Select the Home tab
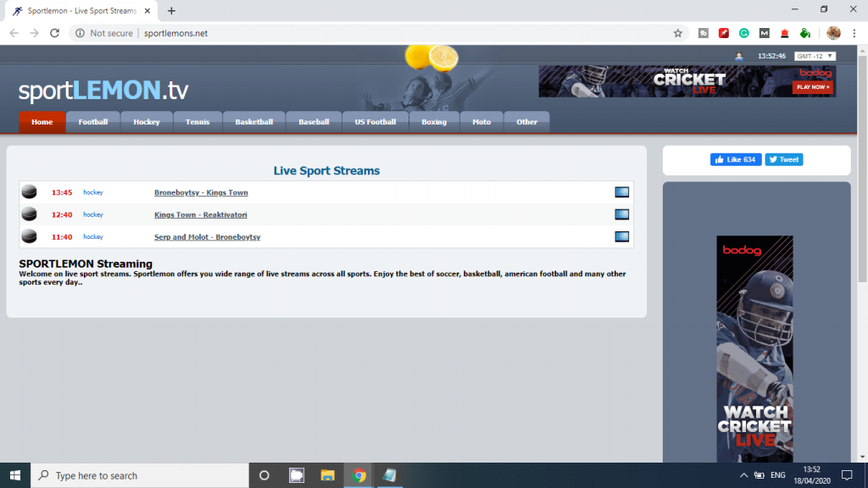 pos(42,122)
